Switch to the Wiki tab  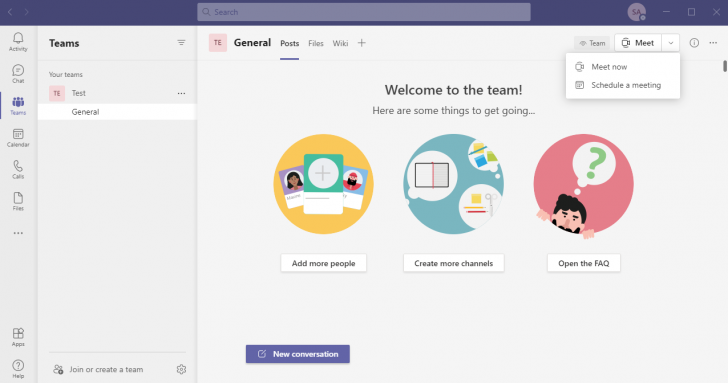[340, 43]
